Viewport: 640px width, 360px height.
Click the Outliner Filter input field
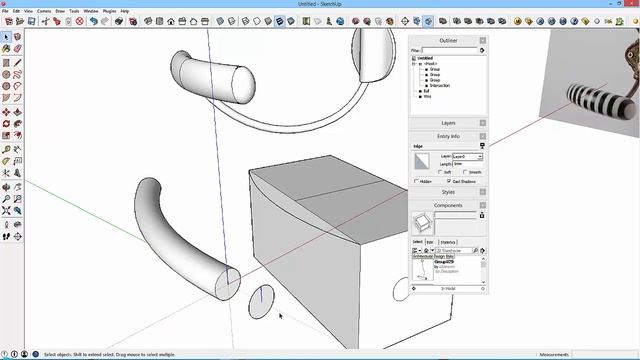click(x=449, y=50)
